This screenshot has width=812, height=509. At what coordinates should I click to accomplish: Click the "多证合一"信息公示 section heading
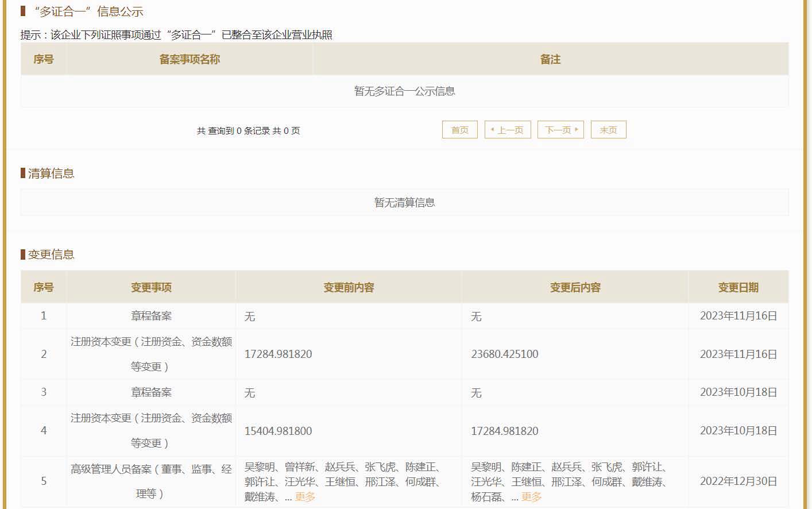(x=88, y=11)
